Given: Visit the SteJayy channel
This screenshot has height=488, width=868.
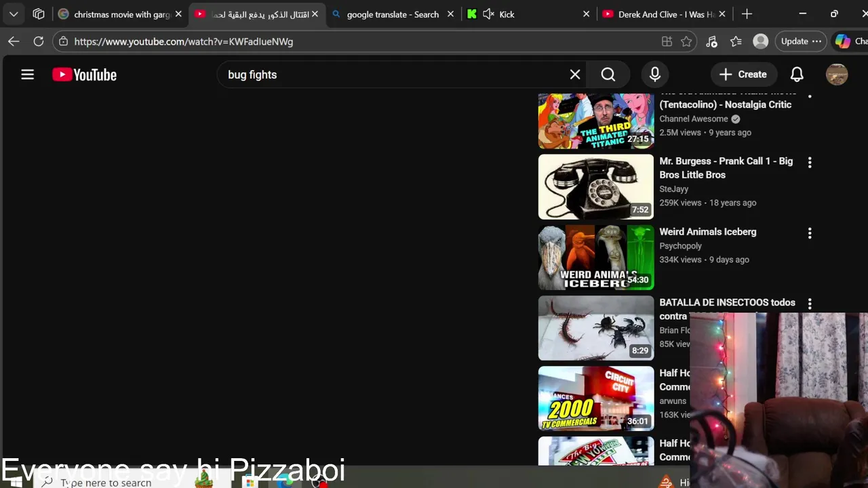Looking at the screenshot, I should [674, 189].
